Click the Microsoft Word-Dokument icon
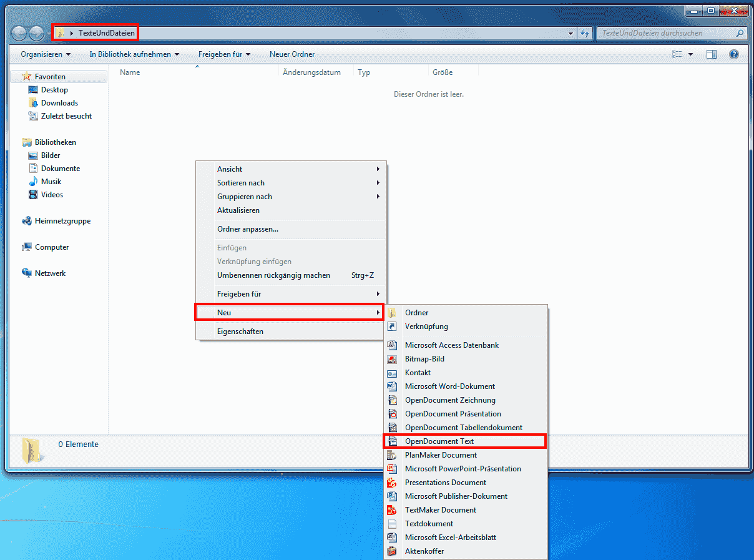This screenshot has height=560, width=754. (x=392, y=386)
